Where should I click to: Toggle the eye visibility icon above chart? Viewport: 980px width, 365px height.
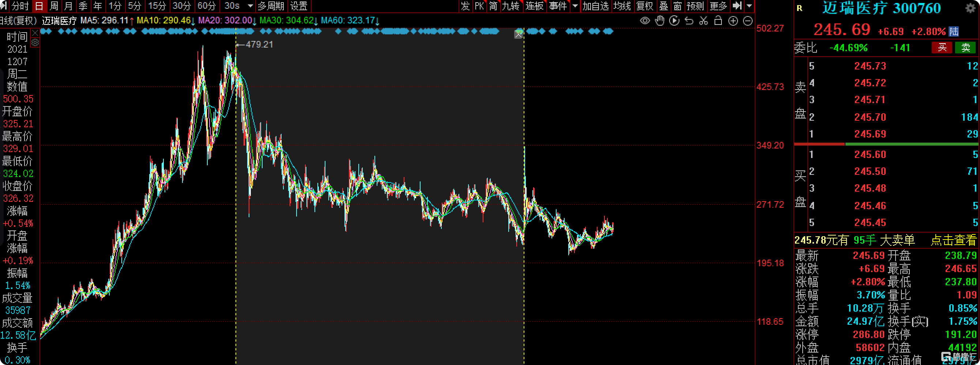pos(644,20)
